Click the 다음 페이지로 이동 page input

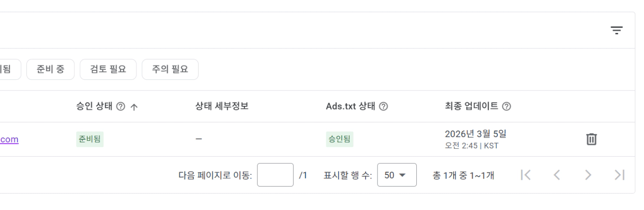point(275,175)
